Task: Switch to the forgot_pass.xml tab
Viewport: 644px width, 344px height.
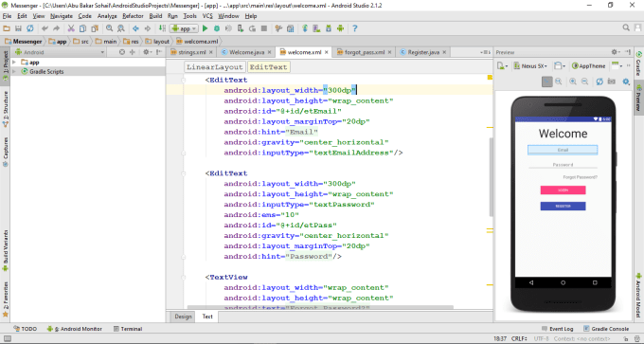Action: [364, 52]
